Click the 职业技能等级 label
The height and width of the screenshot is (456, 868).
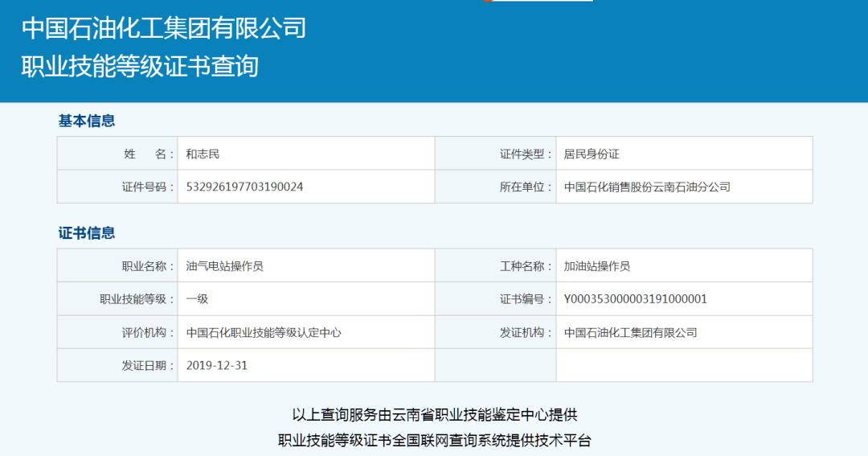coord(137,299)
